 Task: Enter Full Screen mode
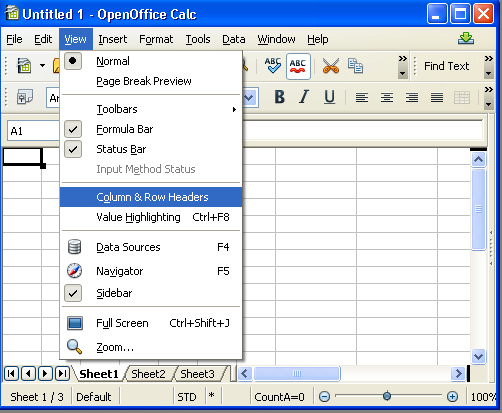[x=151, y=323]
